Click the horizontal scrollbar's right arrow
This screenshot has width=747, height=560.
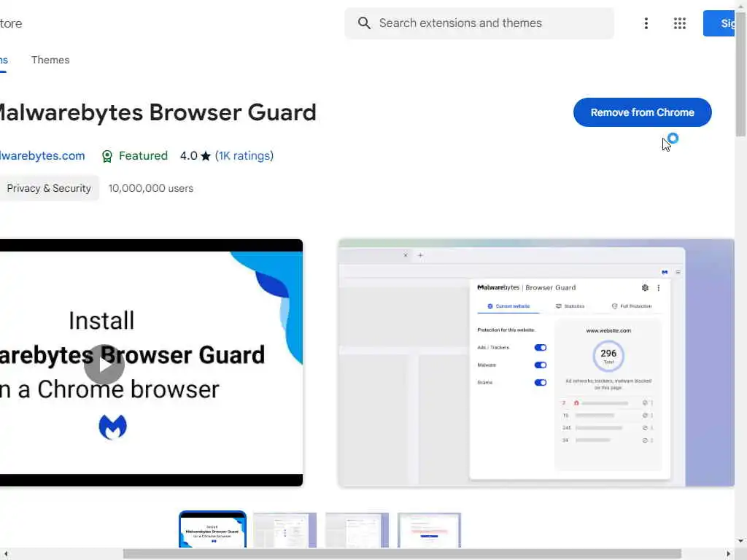coord(729,554)
